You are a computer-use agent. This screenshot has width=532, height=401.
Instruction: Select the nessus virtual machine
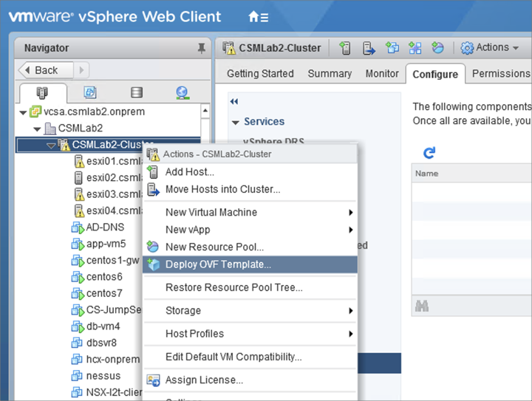click(96, 376)
